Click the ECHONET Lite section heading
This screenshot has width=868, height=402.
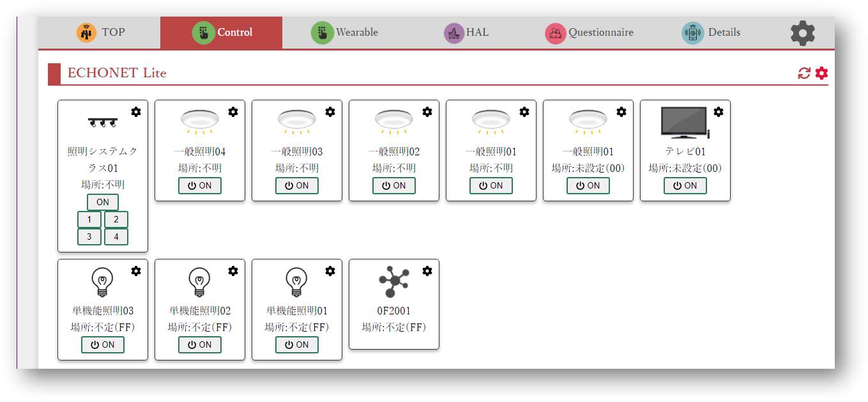point(117,73)
